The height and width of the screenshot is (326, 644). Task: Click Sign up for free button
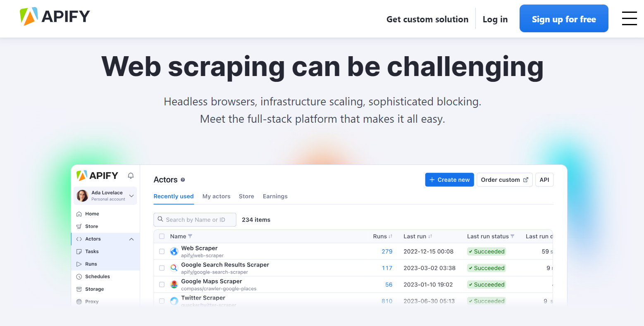(564, 19)
